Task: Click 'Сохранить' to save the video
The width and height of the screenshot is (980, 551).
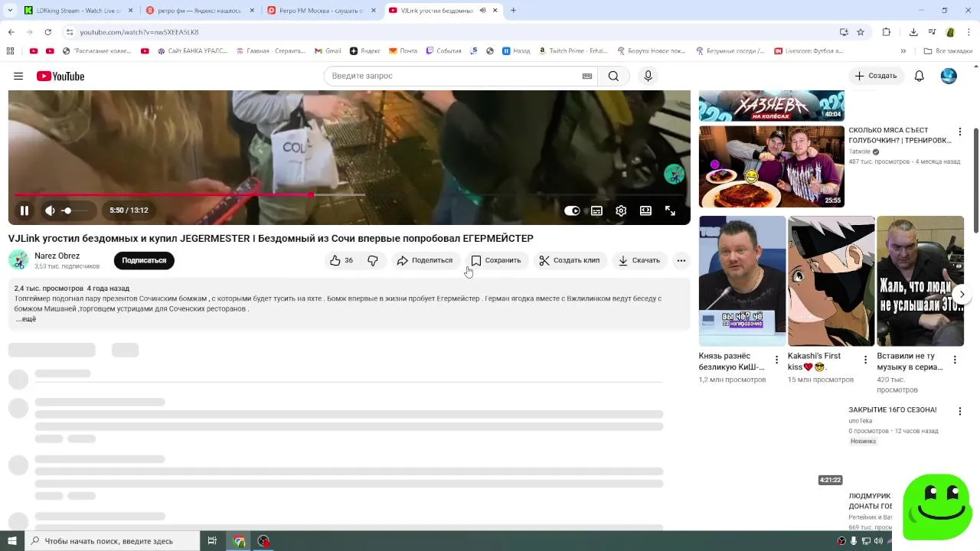Action: (496, 260)
